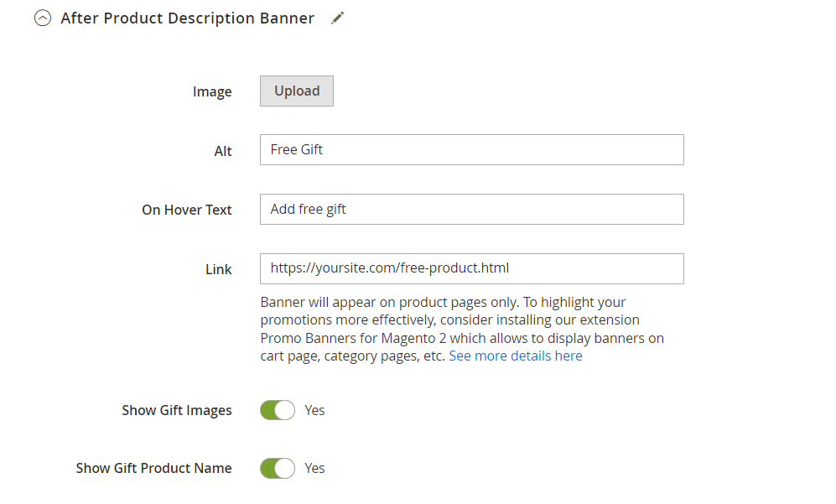
Task: Collapse the After Product Description Banner section
Action: pyautogui.click(x=43, y=18)
